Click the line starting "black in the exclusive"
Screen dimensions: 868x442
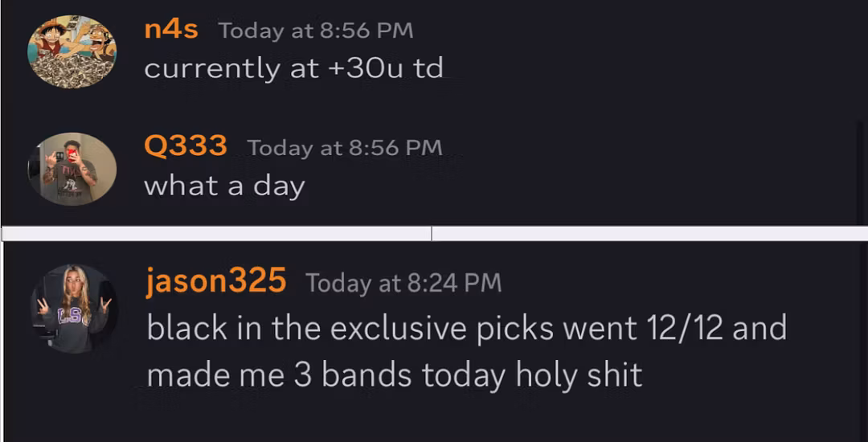pos(466,328)
